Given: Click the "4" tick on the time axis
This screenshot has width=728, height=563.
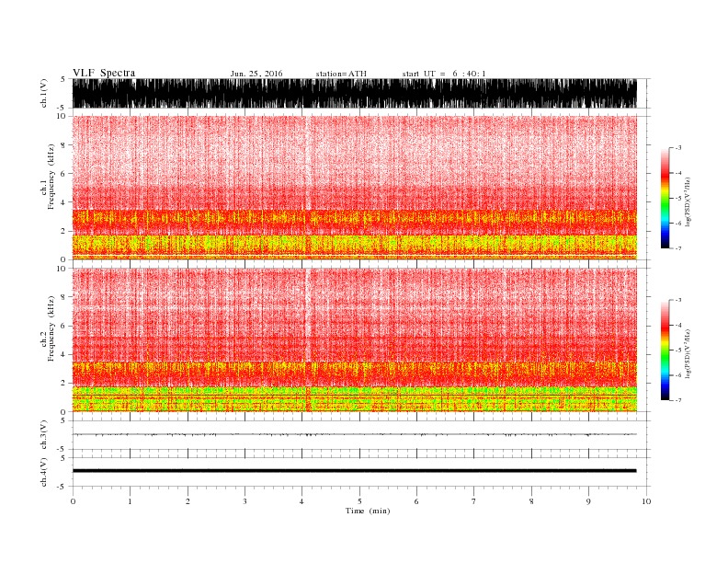Looking at the screenshot, I should coord(301,501).
